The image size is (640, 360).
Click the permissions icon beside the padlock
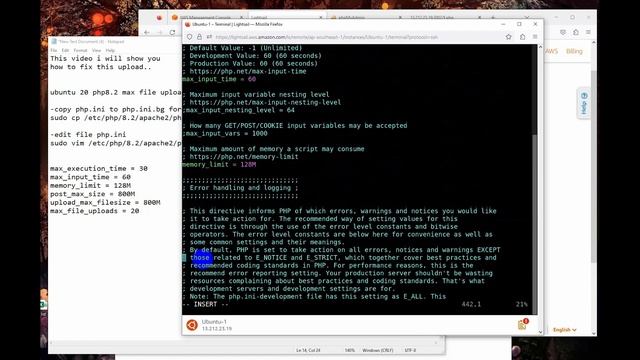tap(209, 37)
